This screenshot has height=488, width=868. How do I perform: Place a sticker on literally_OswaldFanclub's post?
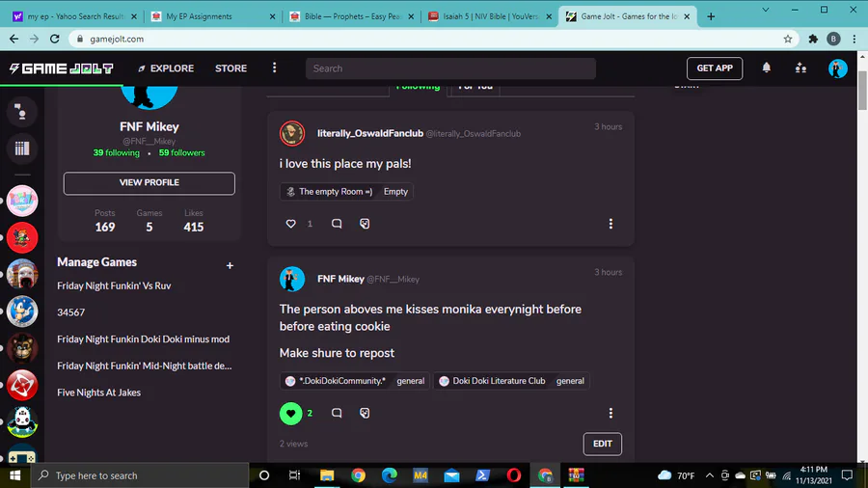coord(365,224)
